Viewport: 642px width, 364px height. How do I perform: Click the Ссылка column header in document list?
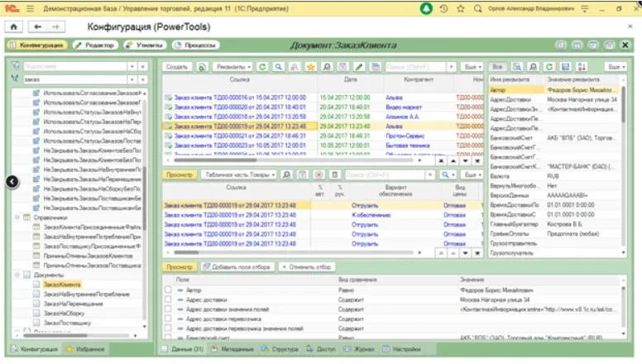point(240,79)
